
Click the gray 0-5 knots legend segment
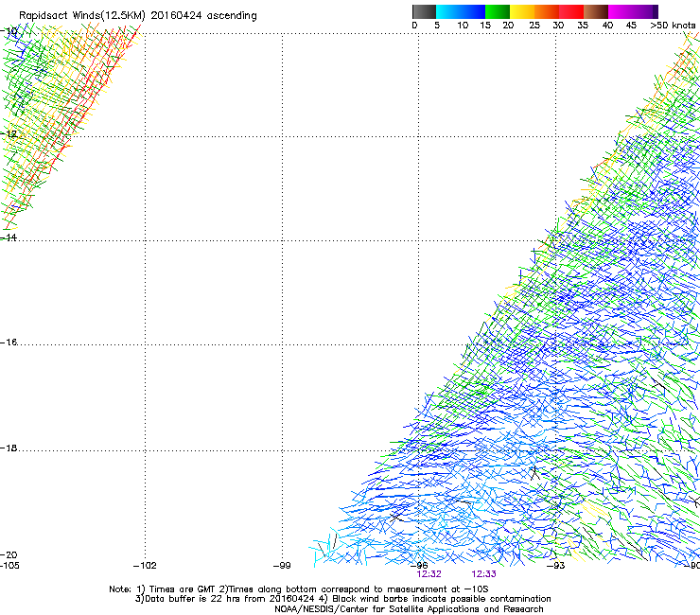coord(424,11)
